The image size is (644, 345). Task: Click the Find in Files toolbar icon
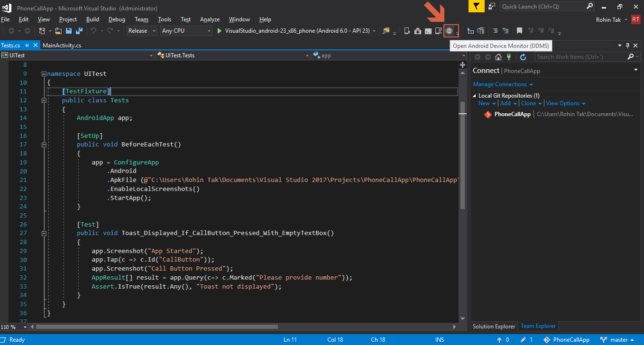pos(386,31)
